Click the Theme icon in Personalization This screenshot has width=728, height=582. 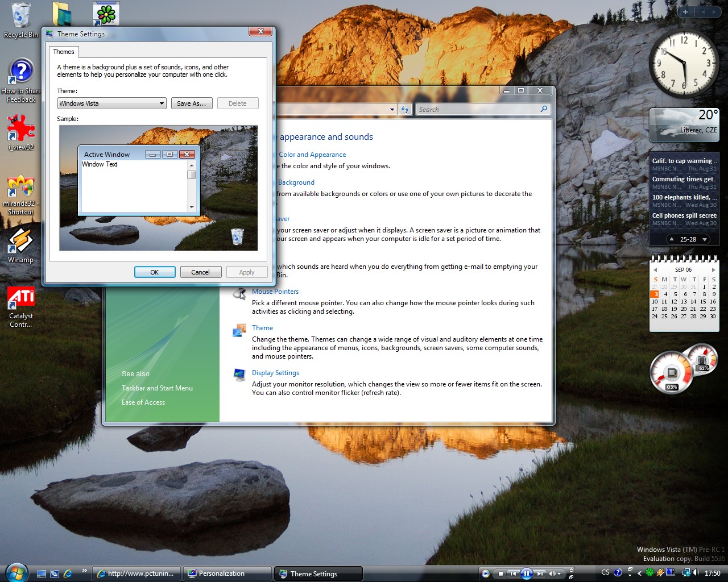(x=239, y=331)
